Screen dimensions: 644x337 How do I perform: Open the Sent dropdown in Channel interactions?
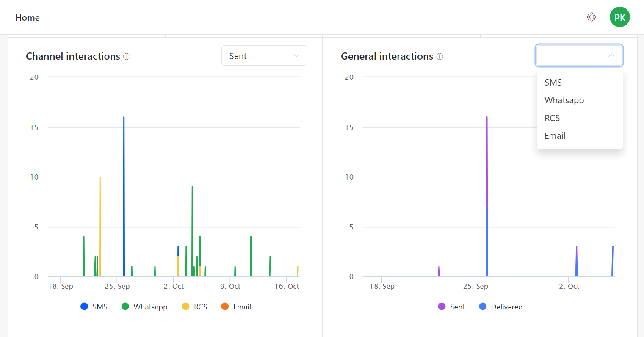click(x=264, y=55)
